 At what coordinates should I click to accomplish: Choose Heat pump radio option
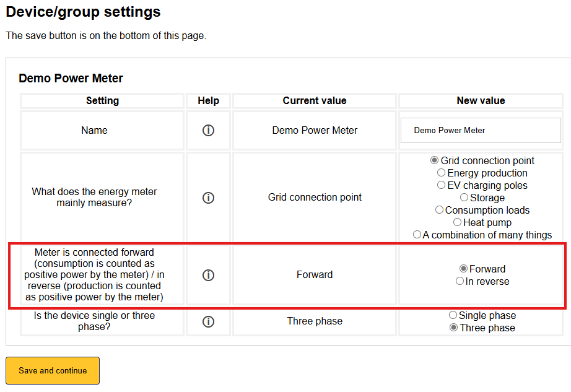coord(457,222)
